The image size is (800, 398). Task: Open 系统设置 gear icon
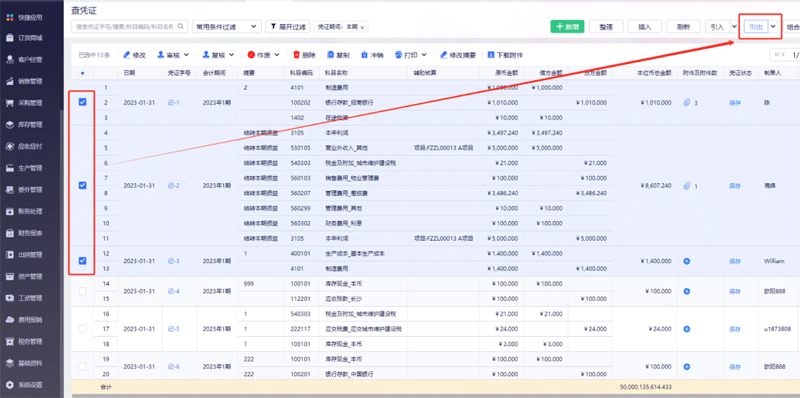pyautogui.click(x=10, y=385)
